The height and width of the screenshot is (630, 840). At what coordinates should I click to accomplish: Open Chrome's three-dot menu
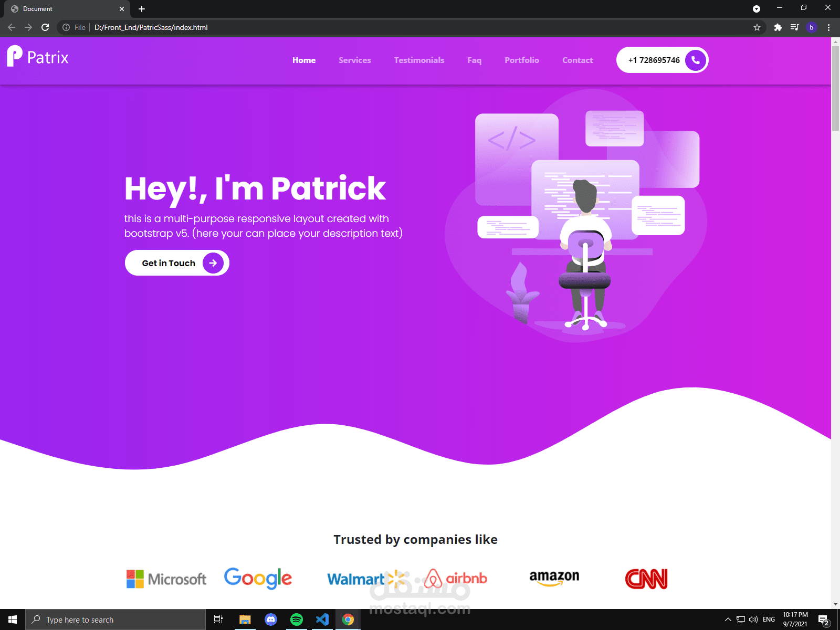click(x=828, y=27)
